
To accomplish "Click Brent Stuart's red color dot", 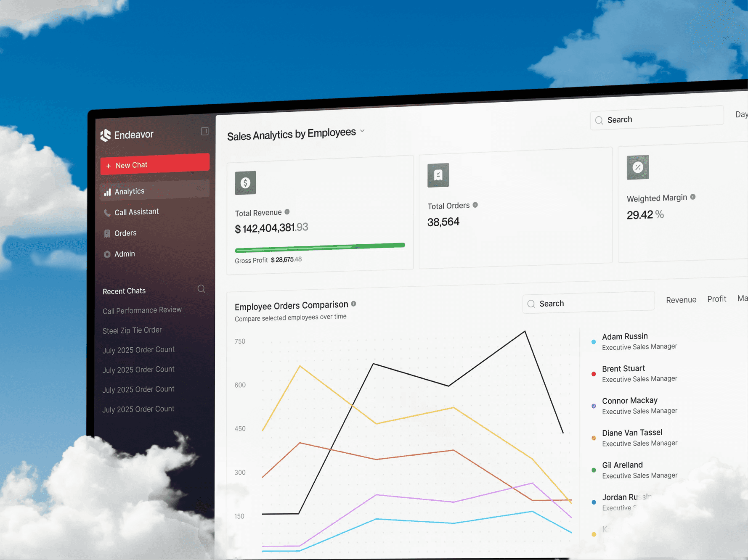I will pyautogui.click(x=594, y=374).
